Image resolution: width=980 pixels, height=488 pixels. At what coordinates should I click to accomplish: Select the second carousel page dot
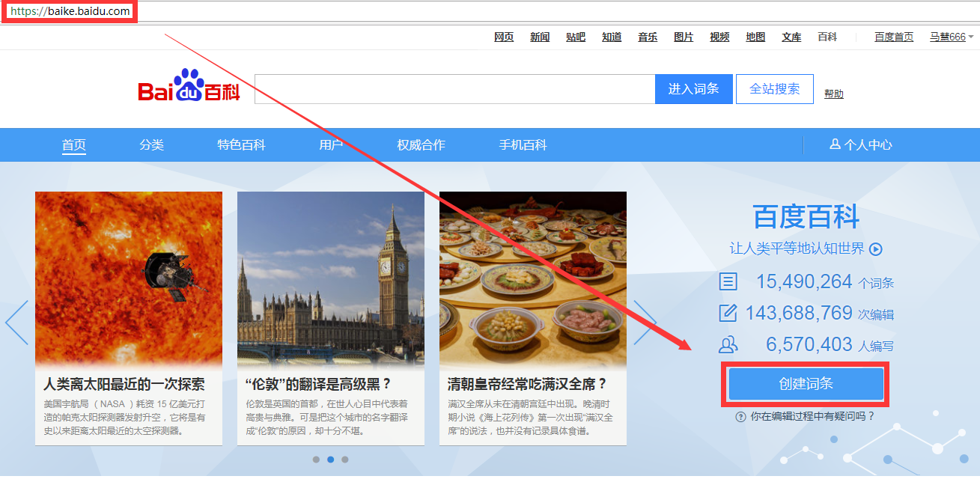tap(330, 460)
